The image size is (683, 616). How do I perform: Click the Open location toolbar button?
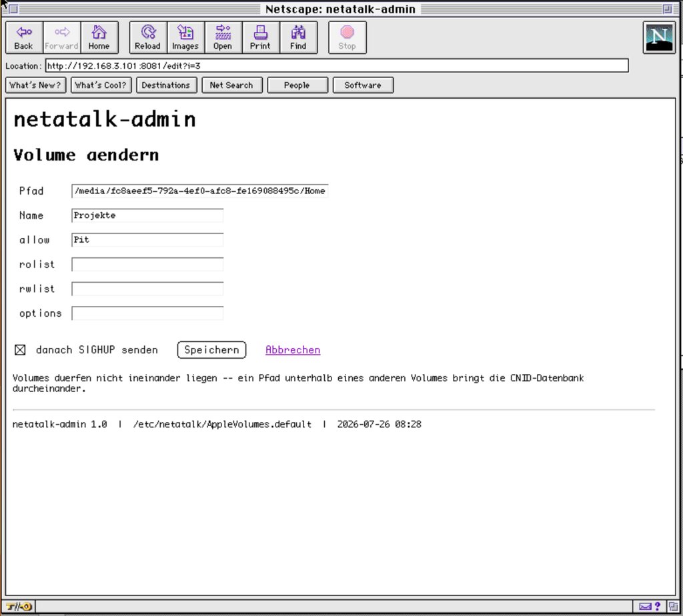pyautogui.click(x=223, y=37)
